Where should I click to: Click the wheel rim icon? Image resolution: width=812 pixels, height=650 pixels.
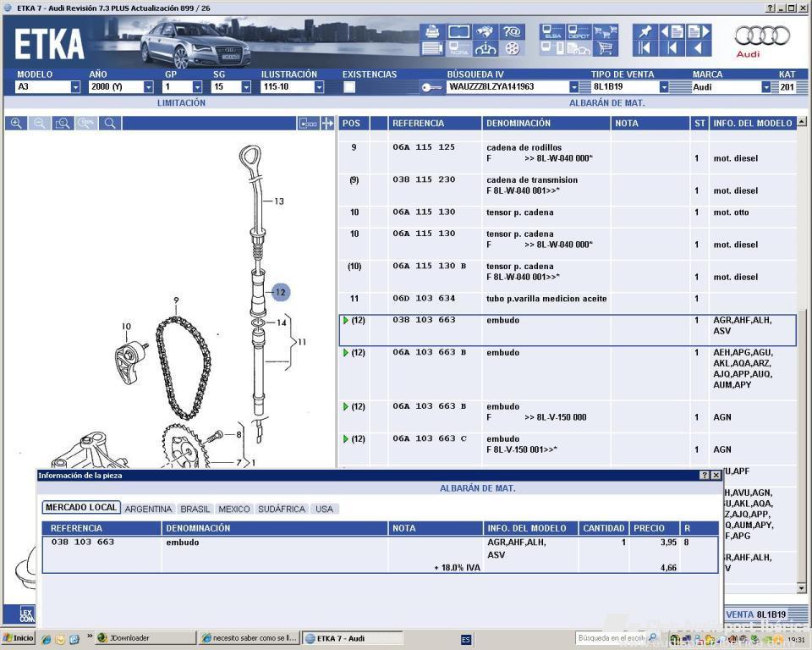512,49
